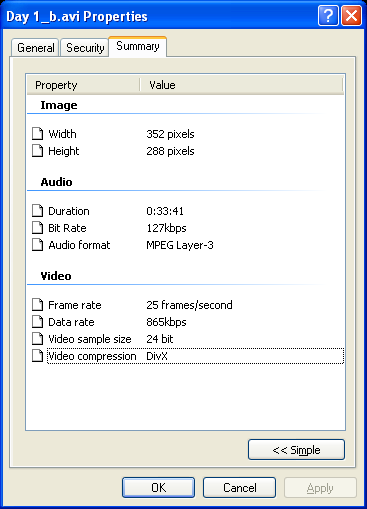This screenshot has width=367, height=509.
Task: Click the page icon beside Video sample size
Action: pos(38,339)
